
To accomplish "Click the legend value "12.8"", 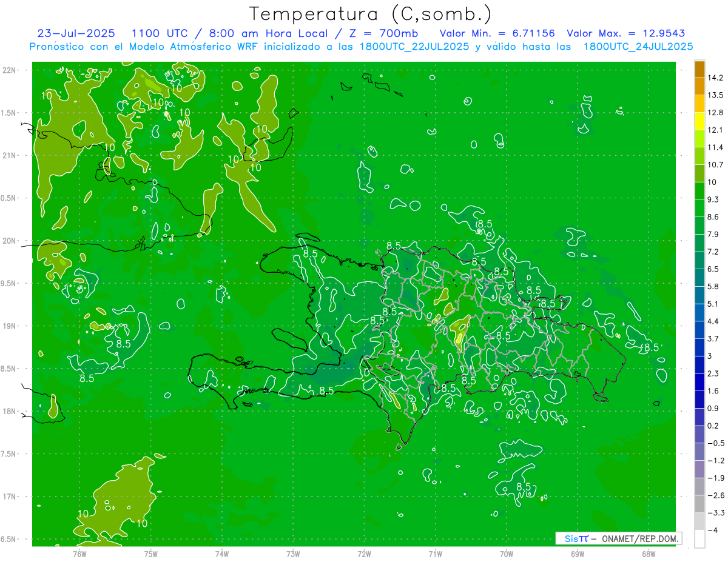I will click(715, 113).
